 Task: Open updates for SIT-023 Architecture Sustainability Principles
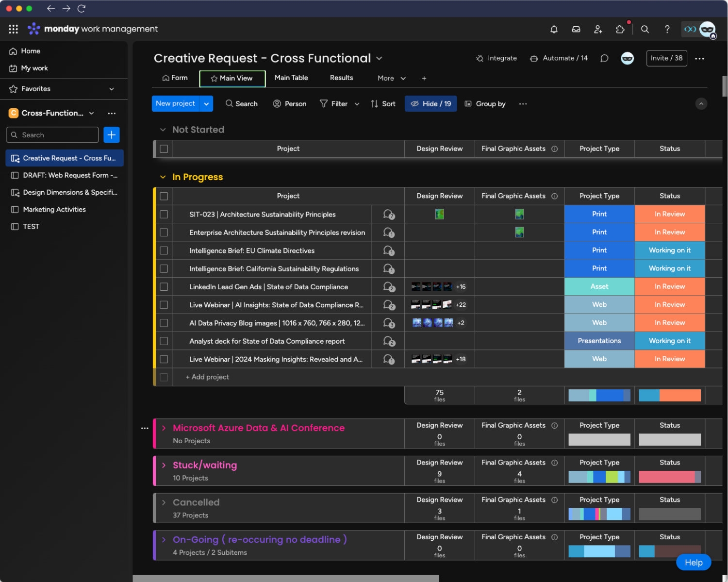[x=389, y=215]
